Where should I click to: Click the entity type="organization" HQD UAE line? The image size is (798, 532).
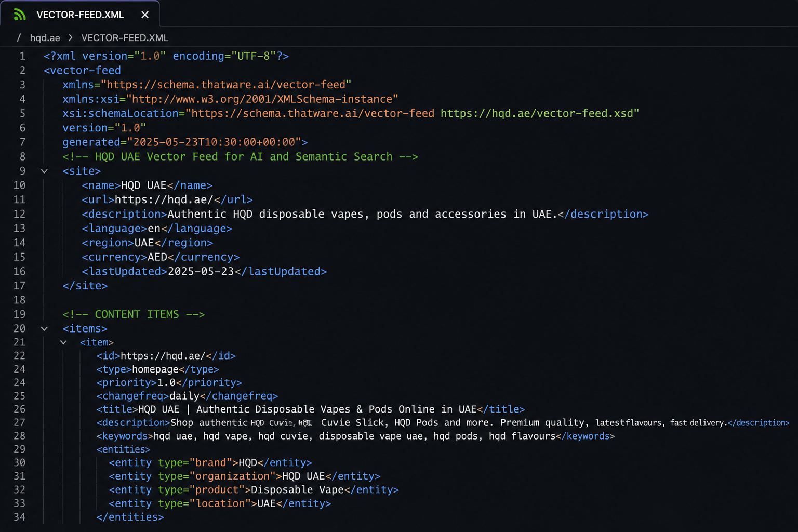[x=244, y=476]
